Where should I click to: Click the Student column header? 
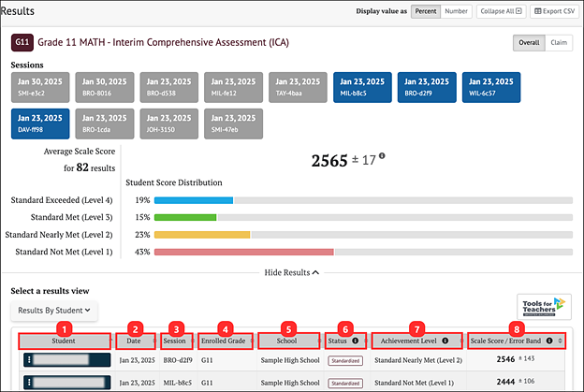click(x=63, y=341)
